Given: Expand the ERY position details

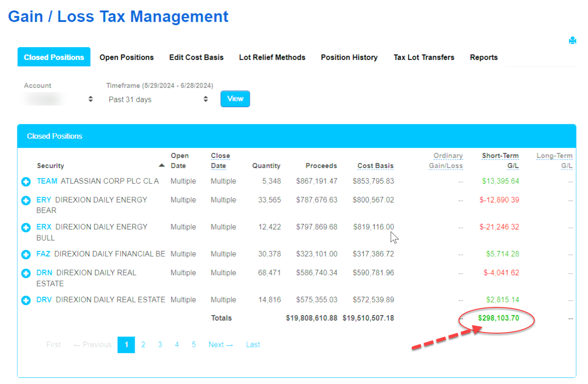Looking at the screenshot, I should [x=26, y=200].
